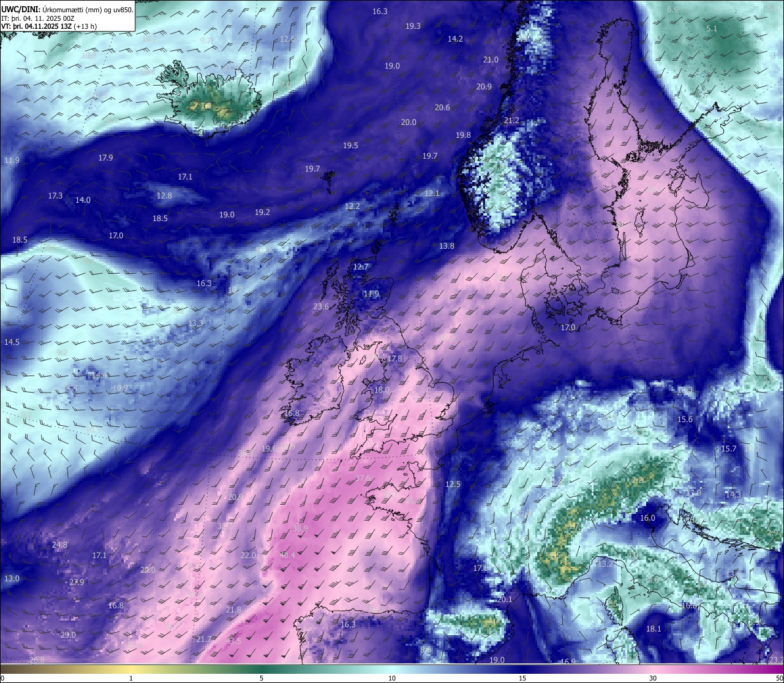Click the map value 24.8
Viewport: 784px width, 683px height.
coord(59,545)
